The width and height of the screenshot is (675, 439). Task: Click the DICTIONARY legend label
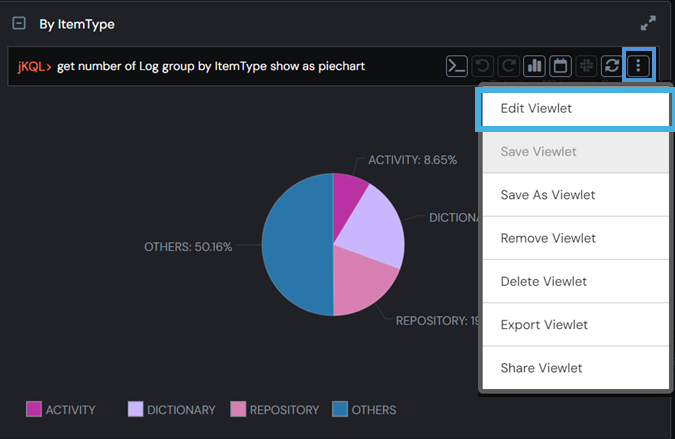(181, 410)
